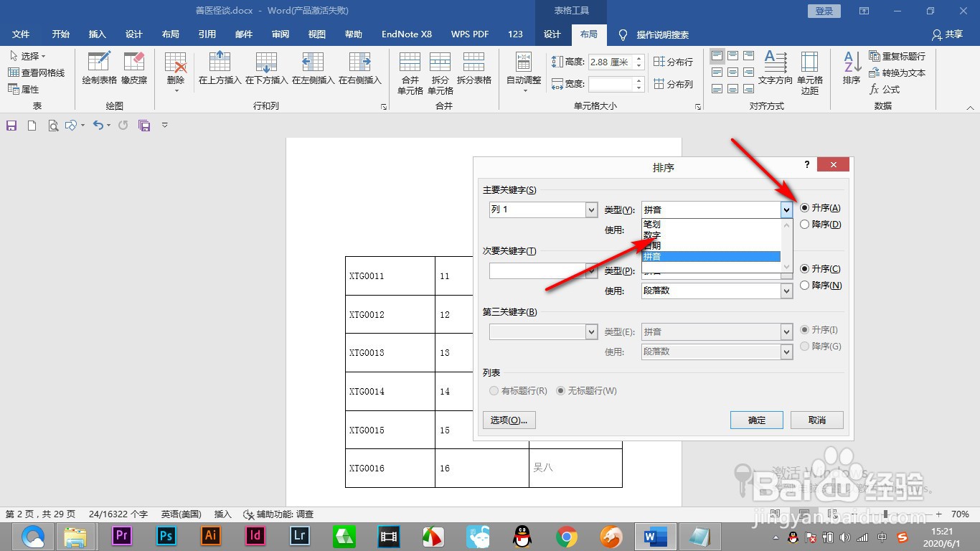Image resolution: width=980 pixels, height=551 pixels.
Task: Open the Select (选择) dropdown in ribbon
Action: tap(28, 56)
